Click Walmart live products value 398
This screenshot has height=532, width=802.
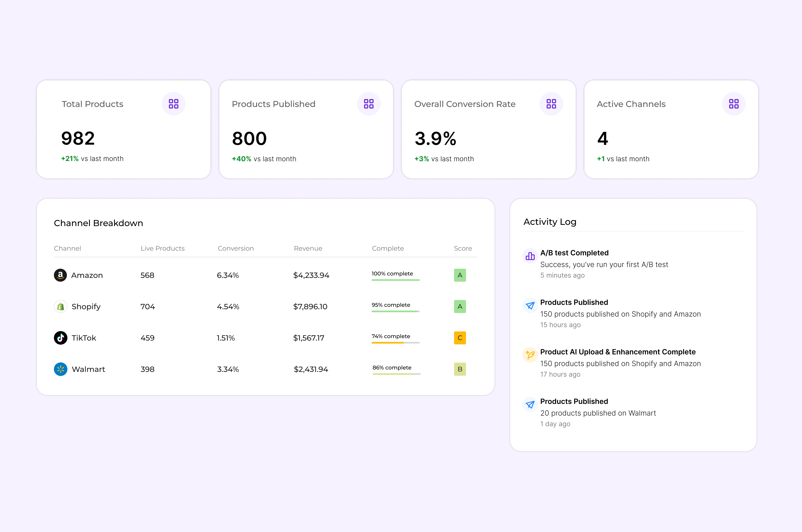148,369
